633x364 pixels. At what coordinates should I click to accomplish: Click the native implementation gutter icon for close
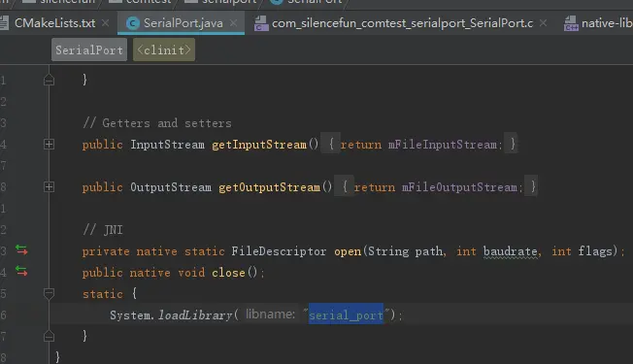[21, 271]
